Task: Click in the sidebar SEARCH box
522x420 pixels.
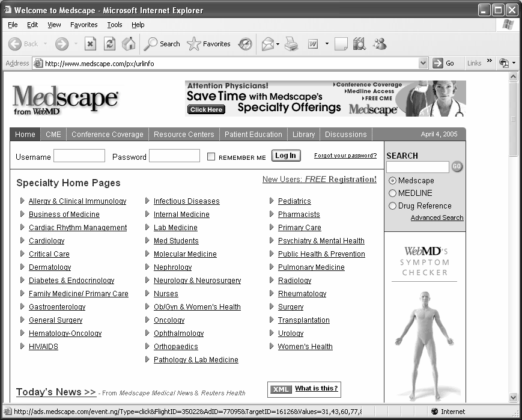Action: 418,167
